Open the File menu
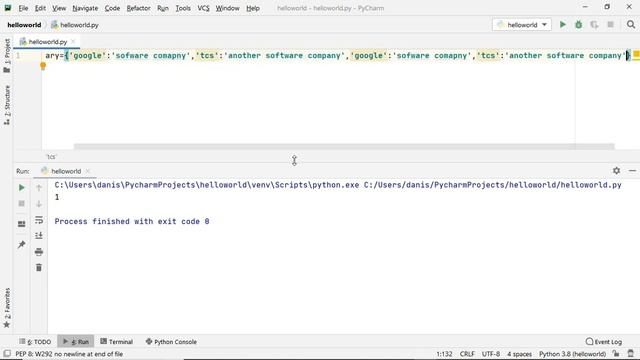The image size is (640, 360). click(x=23, y=8)
